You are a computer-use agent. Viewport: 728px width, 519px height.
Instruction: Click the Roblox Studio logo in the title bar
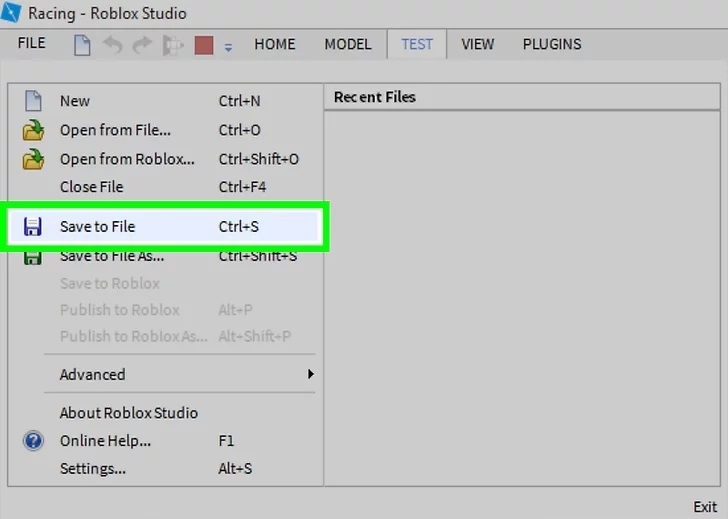[x=10, y=12]
